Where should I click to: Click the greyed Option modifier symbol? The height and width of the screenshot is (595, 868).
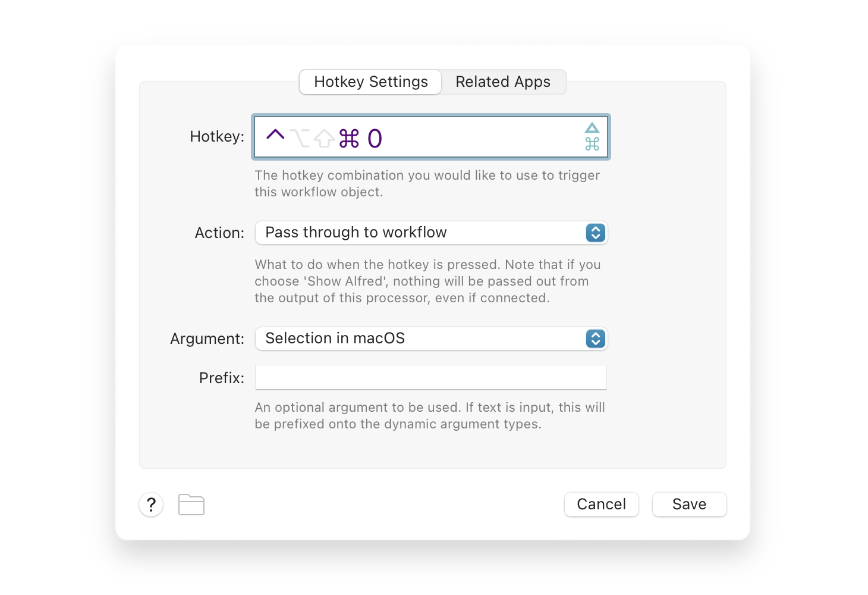[x=300, y=138]
